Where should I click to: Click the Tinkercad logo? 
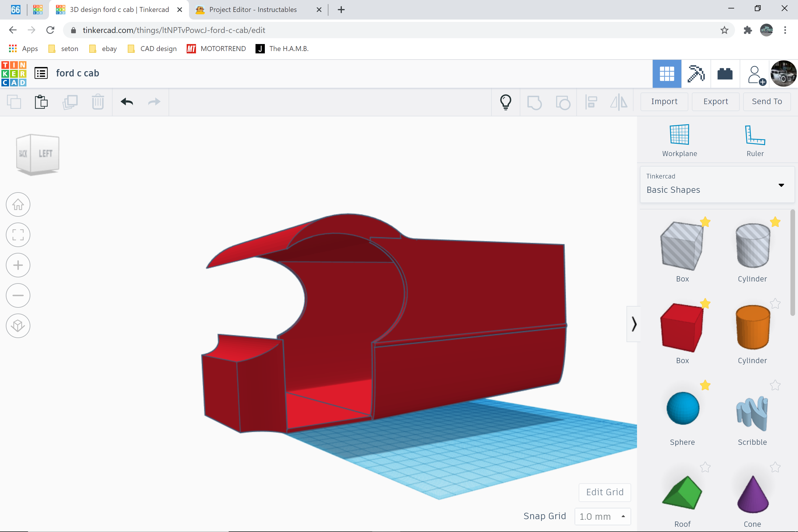coord(14,73)
